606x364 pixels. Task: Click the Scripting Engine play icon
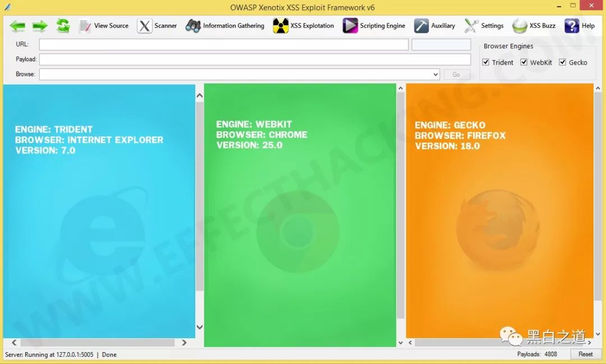(x=350, y=26)
